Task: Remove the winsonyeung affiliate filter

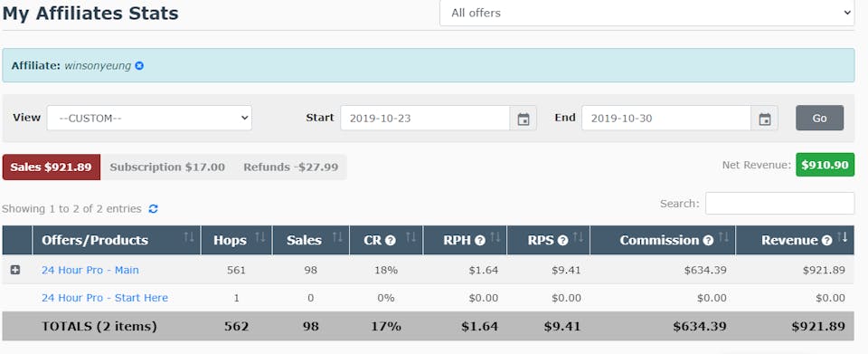Action: [x=139, y=66]
